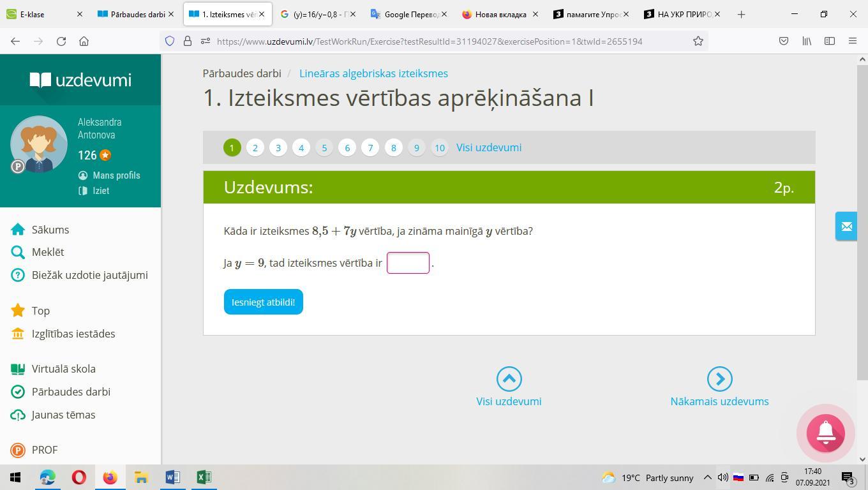
Task: Select exercise number 8
Action: click(x=393, y=147)
